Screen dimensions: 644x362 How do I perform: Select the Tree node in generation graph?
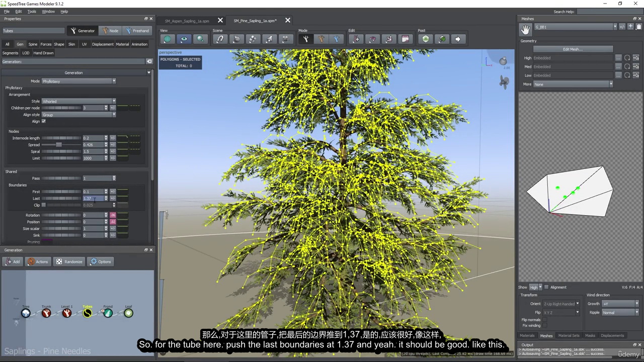[x=26, y=313]
